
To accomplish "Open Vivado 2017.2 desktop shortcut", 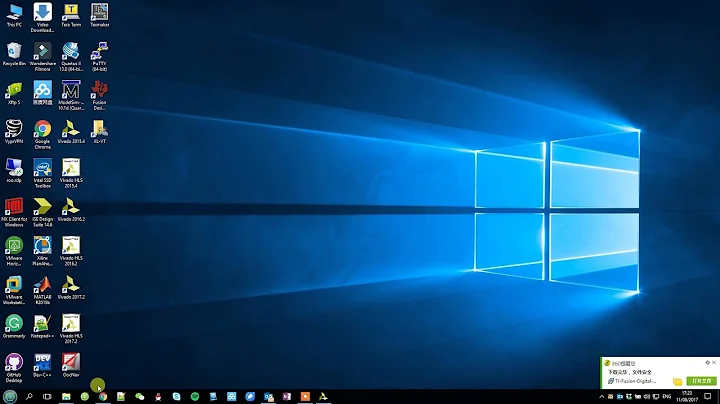I will pos(71,288).
